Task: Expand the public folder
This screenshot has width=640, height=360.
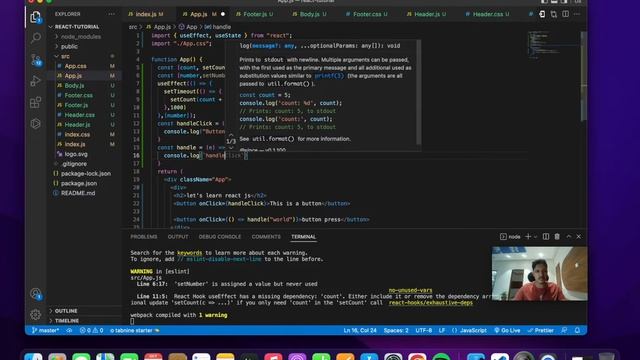Action: point(69,46)
